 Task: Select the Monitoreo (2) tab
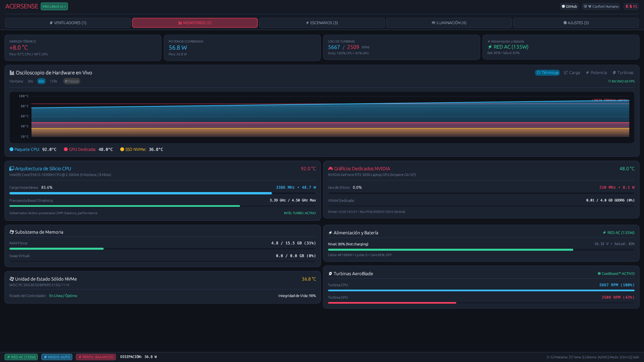pyautogui.click(x=195, y=23)
